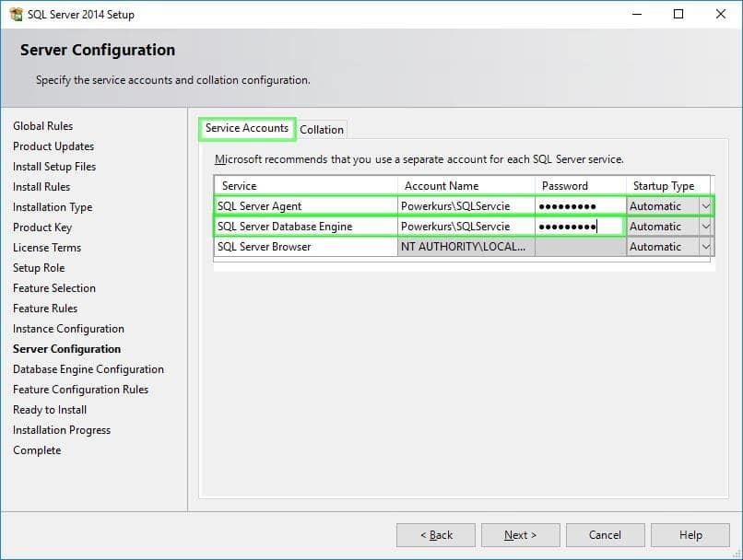Switch to the Collation tab
This screenshot has height=560, width=743.
click(x=322, y=129)
